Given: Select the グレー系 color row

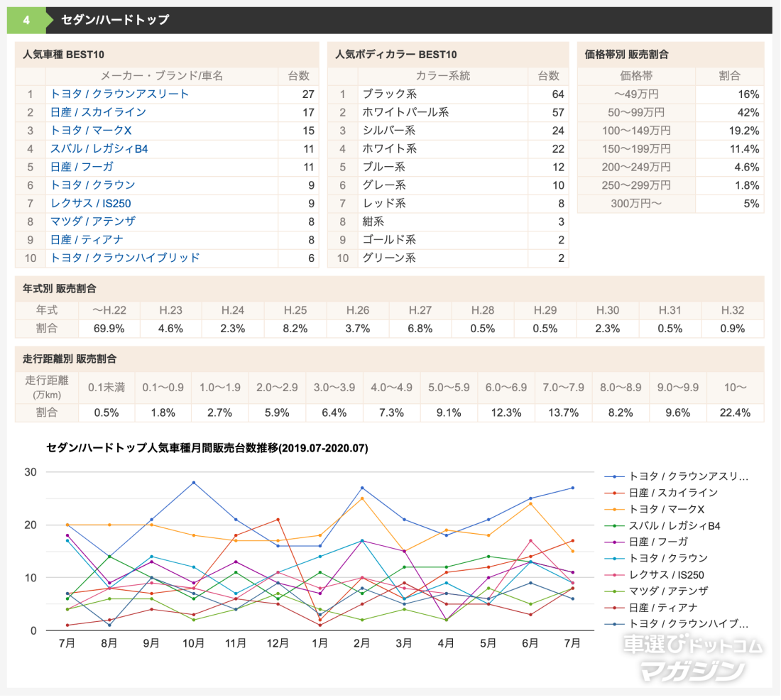Looking at the screenshot, I should pos(448,185).
